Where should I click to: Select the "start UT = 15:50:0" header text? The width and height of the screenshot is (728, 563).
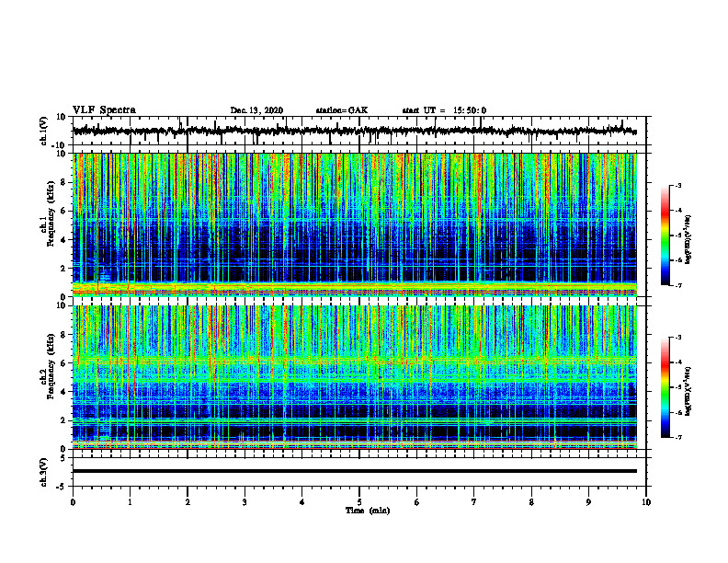coord(444,110)
